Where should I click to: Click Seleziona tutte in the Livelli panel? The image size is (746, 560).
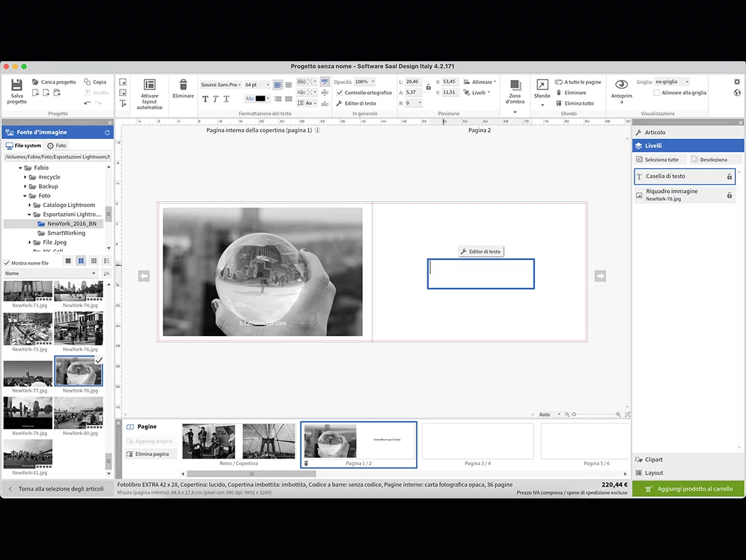(x=663, y=159)
